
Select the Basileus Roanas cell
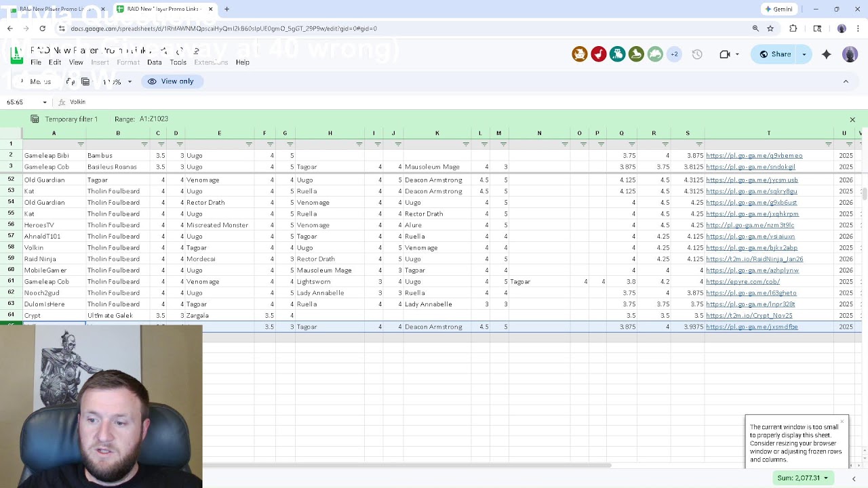tap(118, 167)
